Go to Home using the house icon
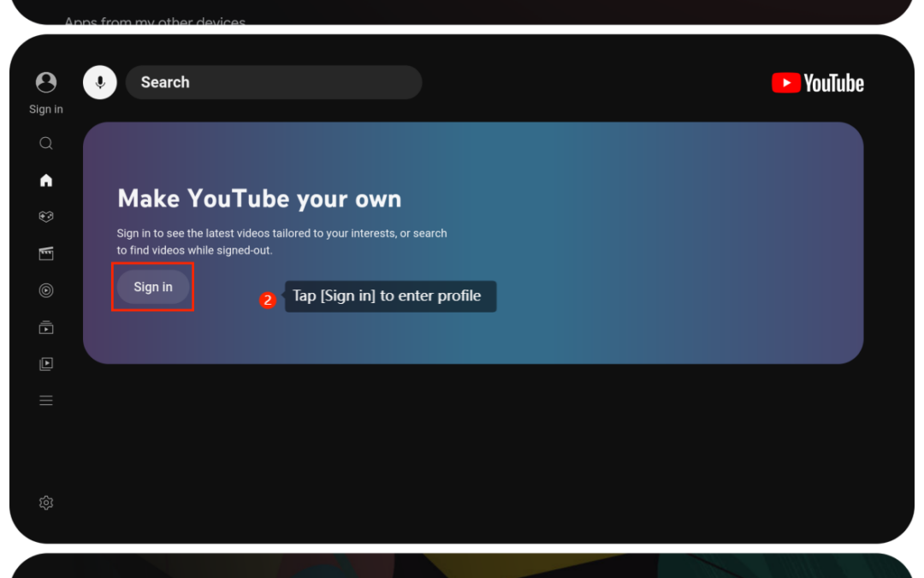The image size is (924, 578). click(x=46, y=180)
